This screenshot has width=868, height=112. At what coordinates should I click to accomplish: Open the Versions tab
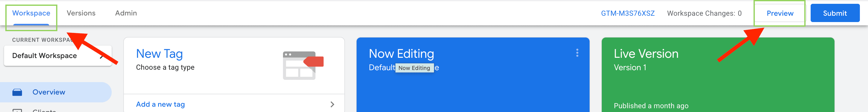pyautogui.click(x=81, y=13)
